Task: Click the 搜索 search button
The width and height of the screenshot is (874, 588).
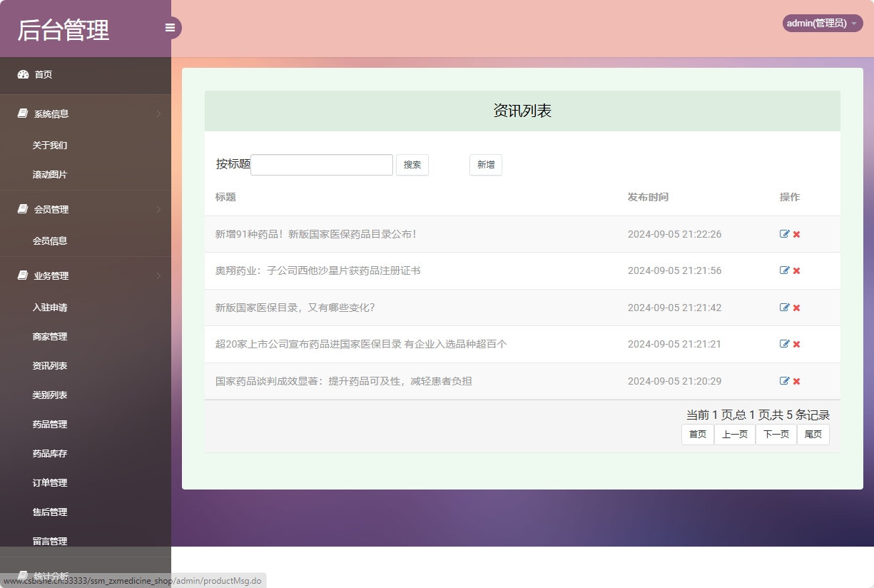Action: (x=412, y=164)
